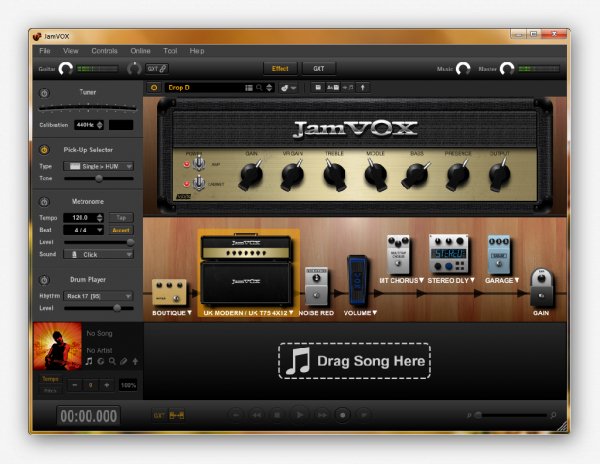Click the amp OUTPUT knob
Image resolution: width=600 pixels, height=464 pixels.
tap(499, 175)
